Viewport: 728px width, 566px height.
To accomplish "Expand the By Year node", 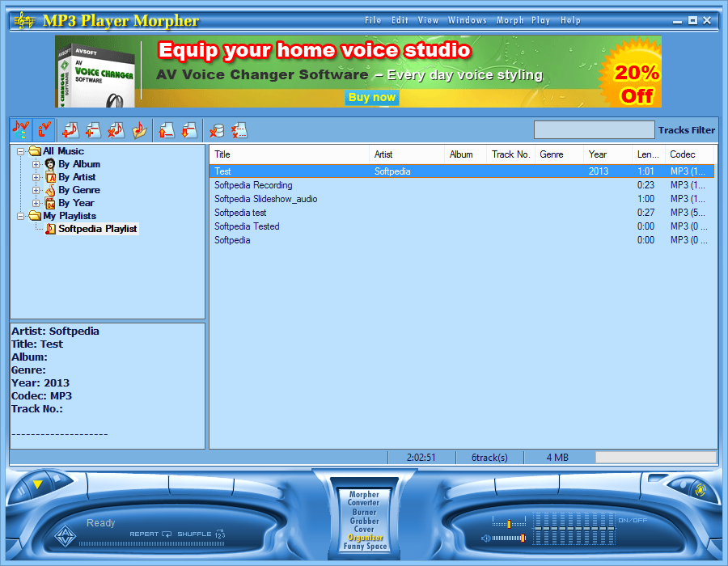I will pyautogui.click(x=36, y=203).
